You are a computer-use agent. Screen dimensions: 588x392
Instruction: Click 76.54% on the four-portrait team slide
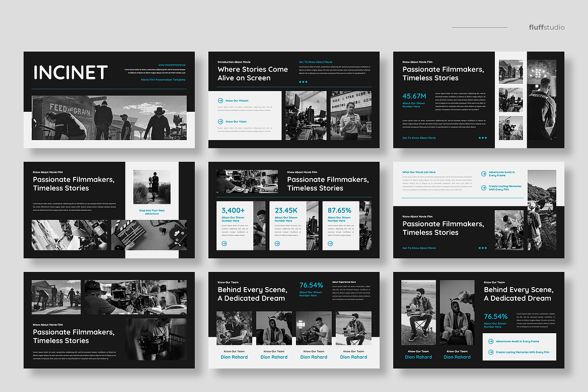point(312,285)
